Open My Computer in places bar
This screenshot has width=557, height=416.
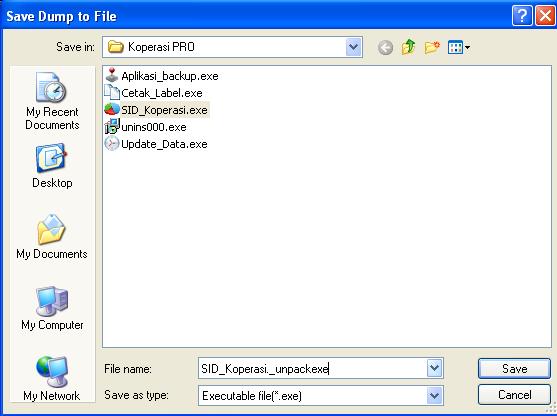click(x=52, y=308)
